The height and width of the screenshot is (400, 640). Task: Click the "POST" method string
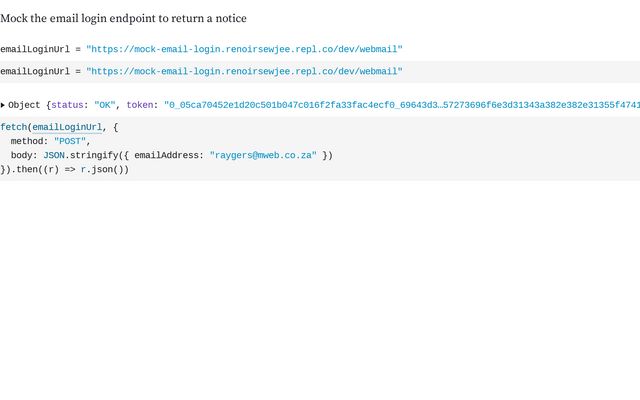pos(69,141)
